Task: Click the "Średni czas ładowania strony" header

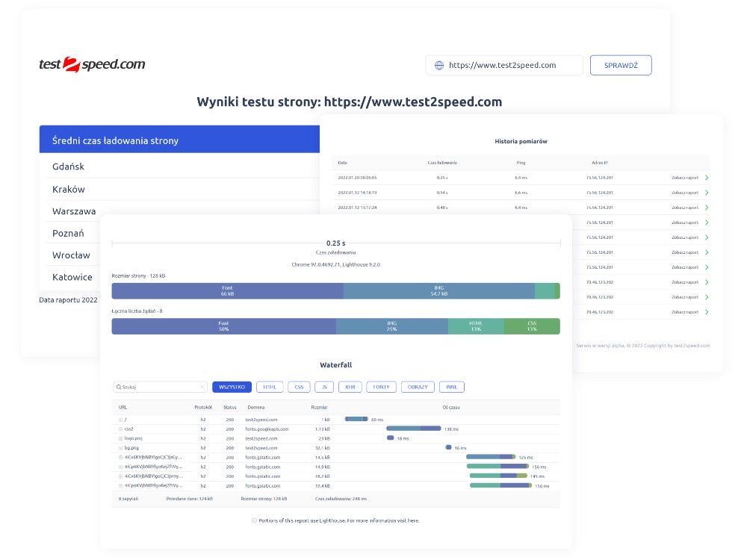Action: [179, 140]
